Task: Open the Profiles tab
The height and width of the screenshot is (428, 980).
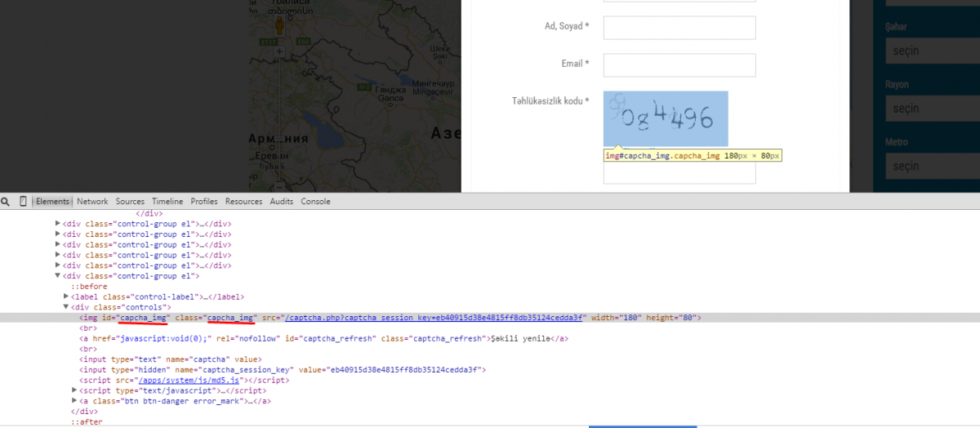Action: click(x=204, y=202)
